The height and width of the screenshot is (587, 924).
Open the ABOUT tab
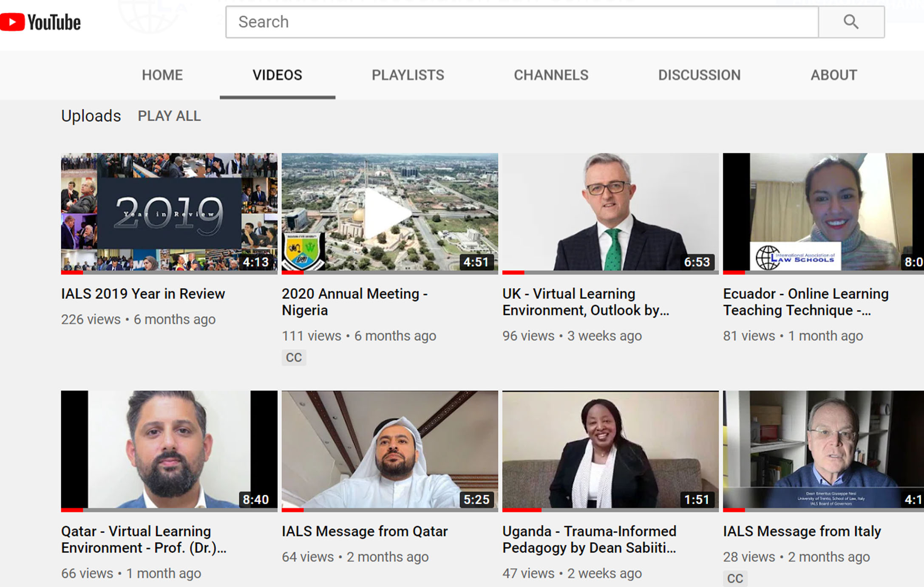(834, 75)
